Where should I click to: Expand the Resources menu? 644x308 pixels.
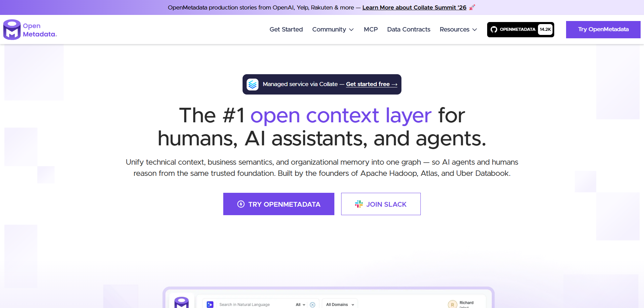458,29
